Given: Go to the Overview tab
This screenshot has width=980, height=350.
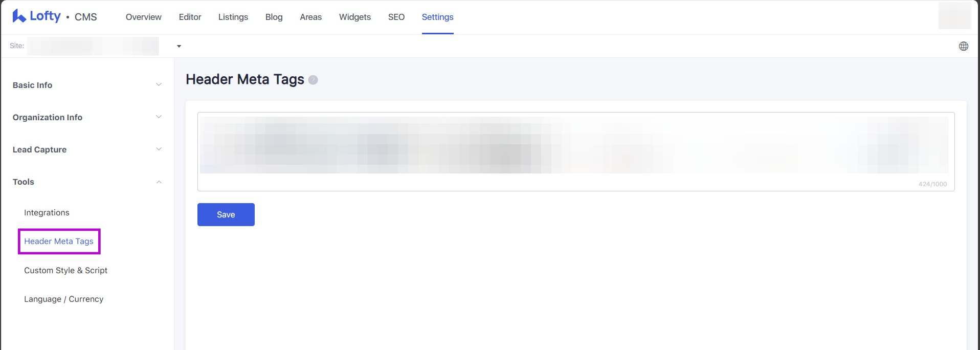Looking at the screenshot, I should 143,17.
